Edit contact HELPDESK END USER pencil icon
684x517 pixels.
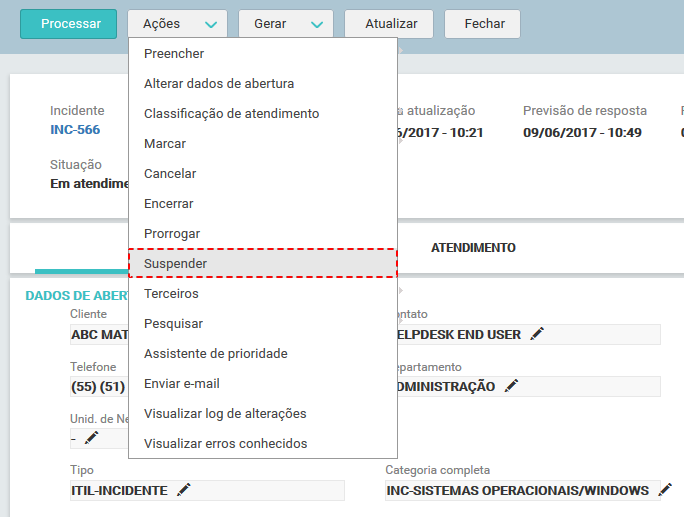[537, 334]
